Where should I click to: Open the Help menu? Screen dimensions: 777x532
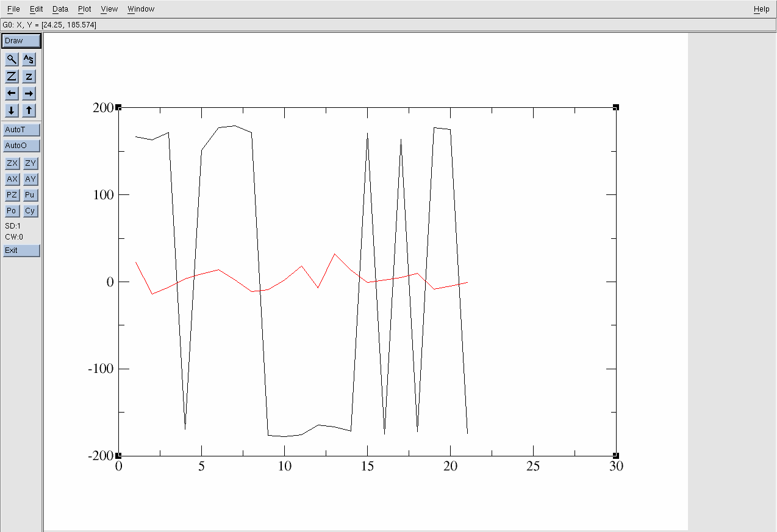(761, 9)
